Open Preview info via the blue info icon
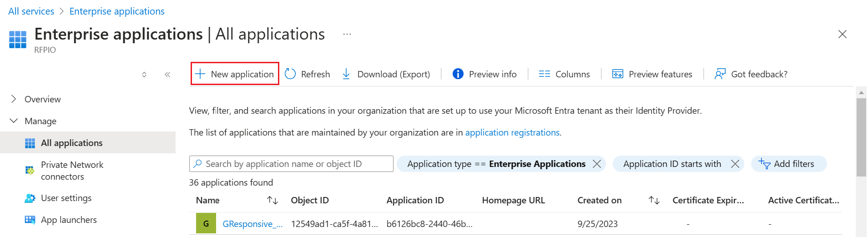Viewport: 868px width, 237px height. [x=458, y=74]
